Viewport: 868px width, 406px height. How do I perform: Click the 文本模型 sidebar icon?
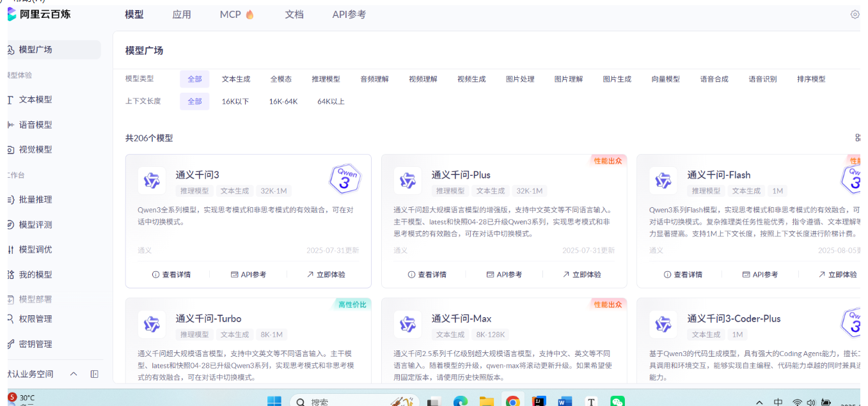(x=10, y=100)
